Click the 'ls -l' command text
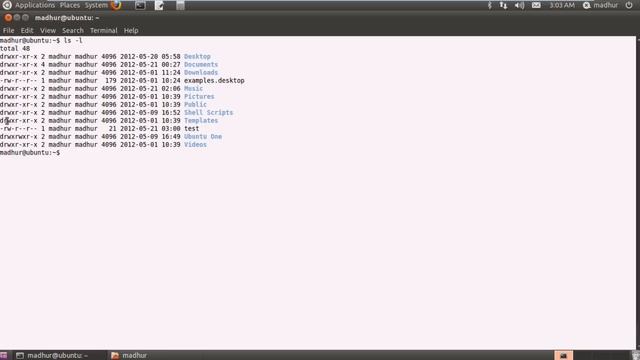 (73, 40)
